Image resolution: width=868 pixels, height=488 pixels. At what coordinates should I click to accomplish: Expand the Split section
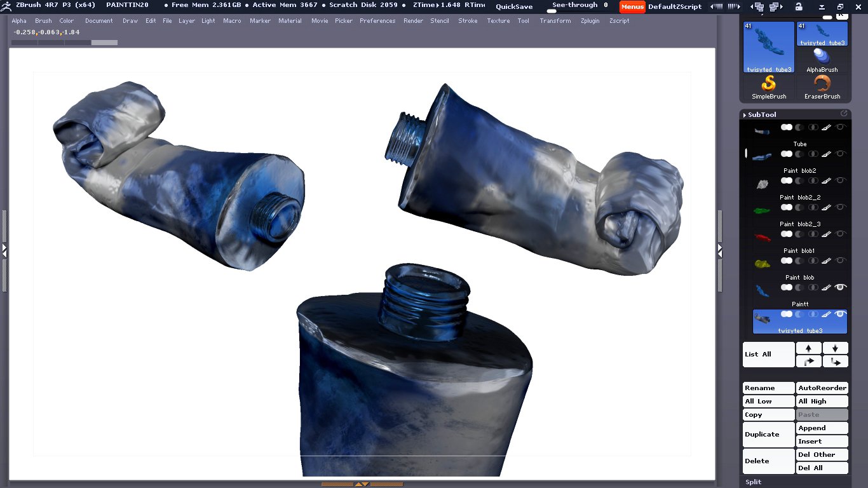pos(754,482)
